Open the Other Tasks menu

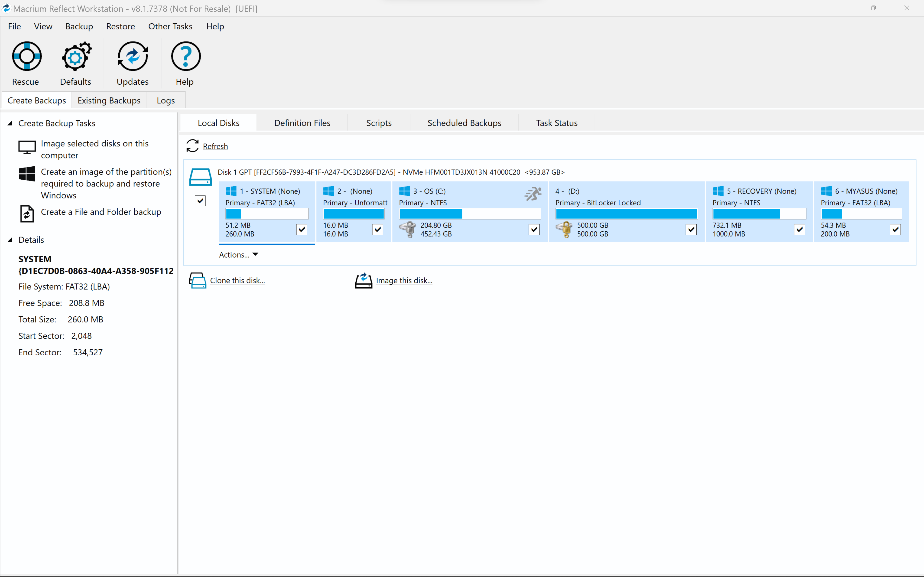pyautogui.click(x=170, y=26)
